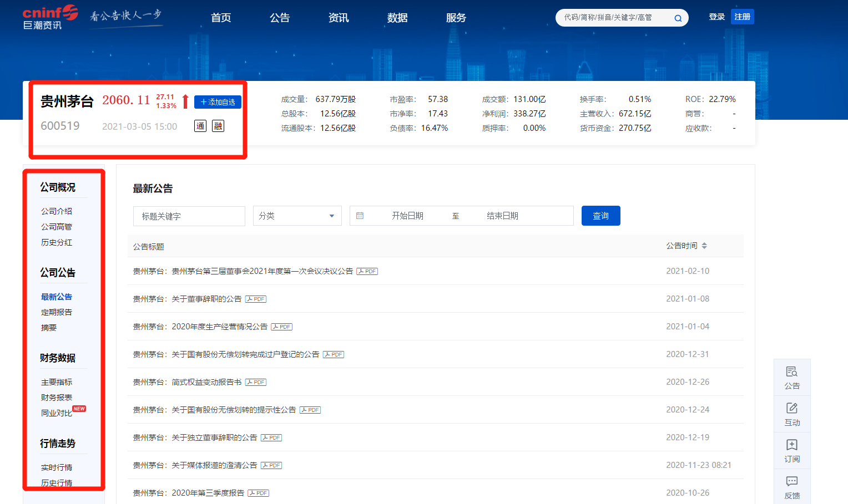Open announcement 关于媒体报道的澄清公告
This screenshot has height=504, width=848.
pyautogui.click(x=195, y=465)
